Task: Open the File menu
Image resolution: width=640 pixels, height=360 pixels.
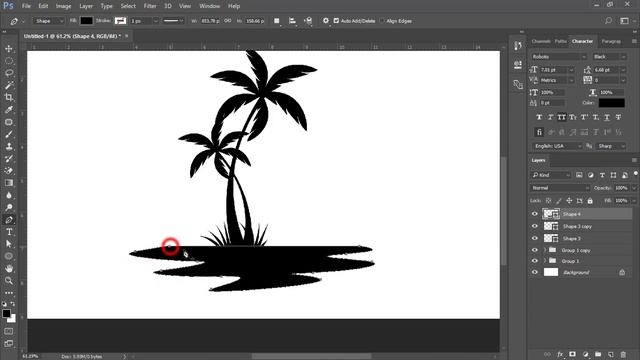Action: pos(26,6)
